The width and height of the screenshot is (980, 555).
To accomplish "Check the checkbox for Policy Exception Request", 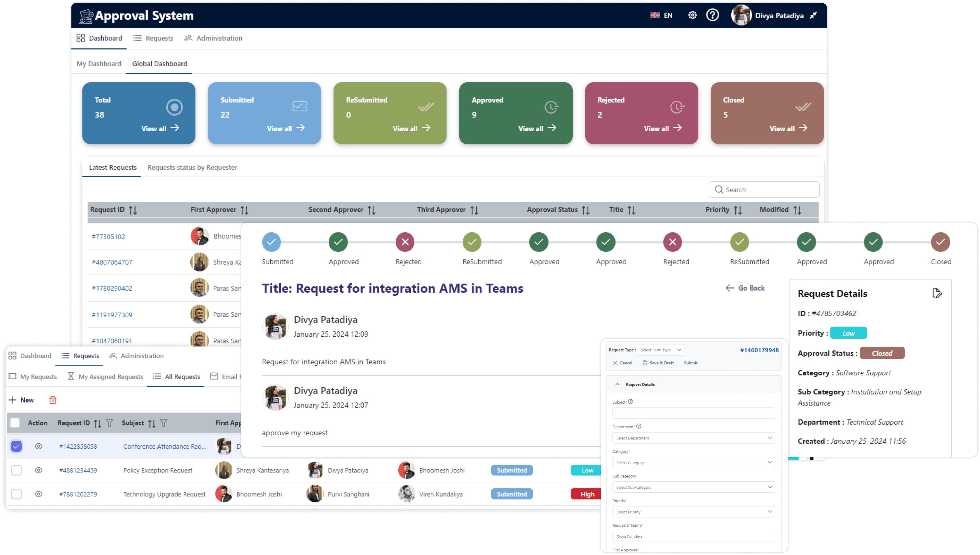I will tap(17, 470).
